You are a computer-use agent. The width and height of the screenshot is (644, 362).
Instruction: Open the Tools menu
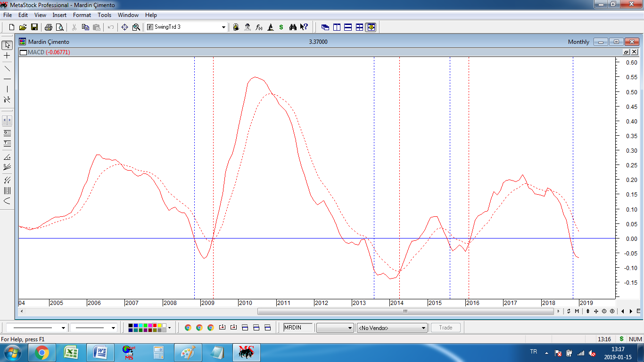coord(105,15)
